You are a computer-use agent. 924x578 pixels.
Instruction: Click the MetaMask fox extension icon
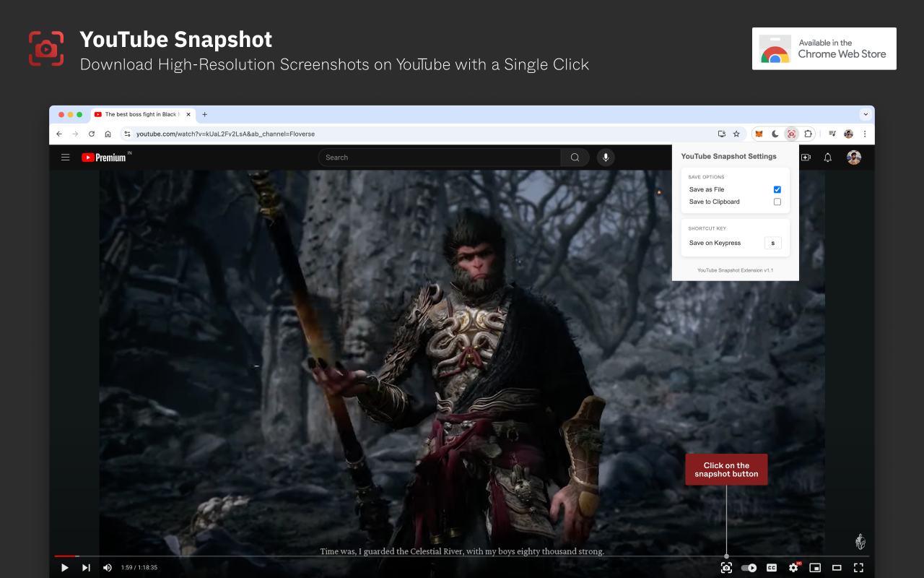click(759, 134)
